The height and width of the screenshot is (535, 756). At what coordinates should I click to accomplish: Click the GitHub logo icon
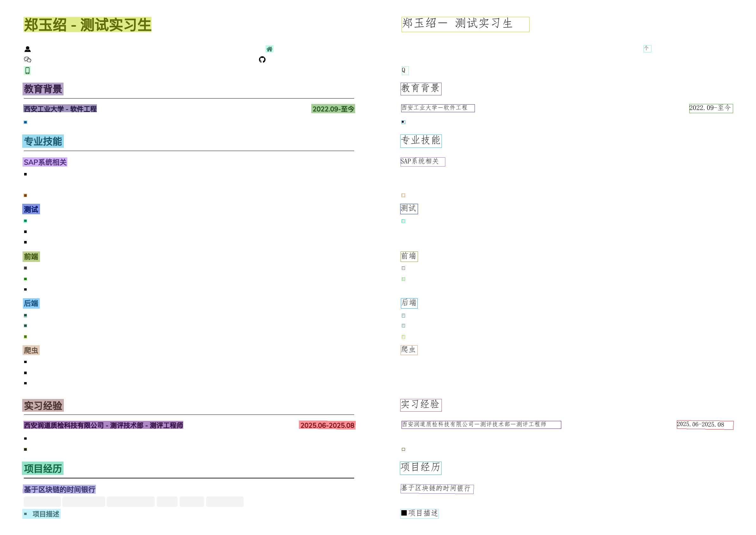pos(262,60)
